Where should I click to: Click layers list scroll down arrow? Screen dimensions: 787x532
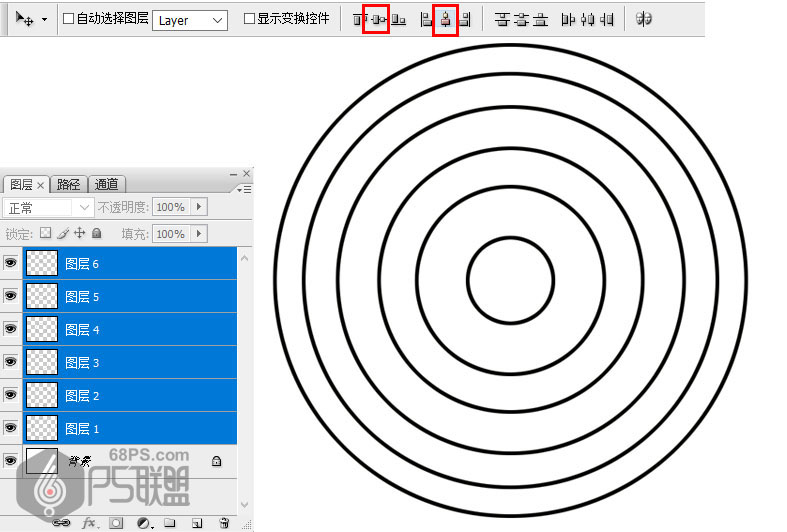[x=245, y=504]
